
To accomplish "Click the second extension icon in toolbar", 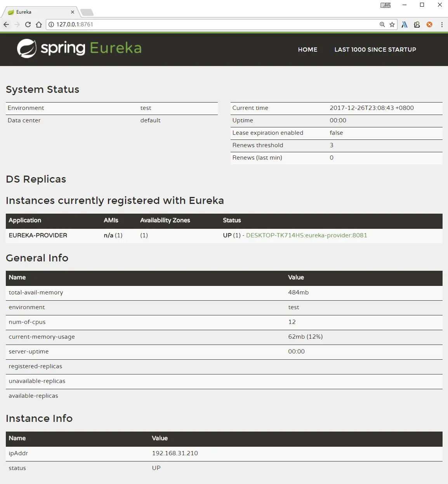I will coord(417,24).
